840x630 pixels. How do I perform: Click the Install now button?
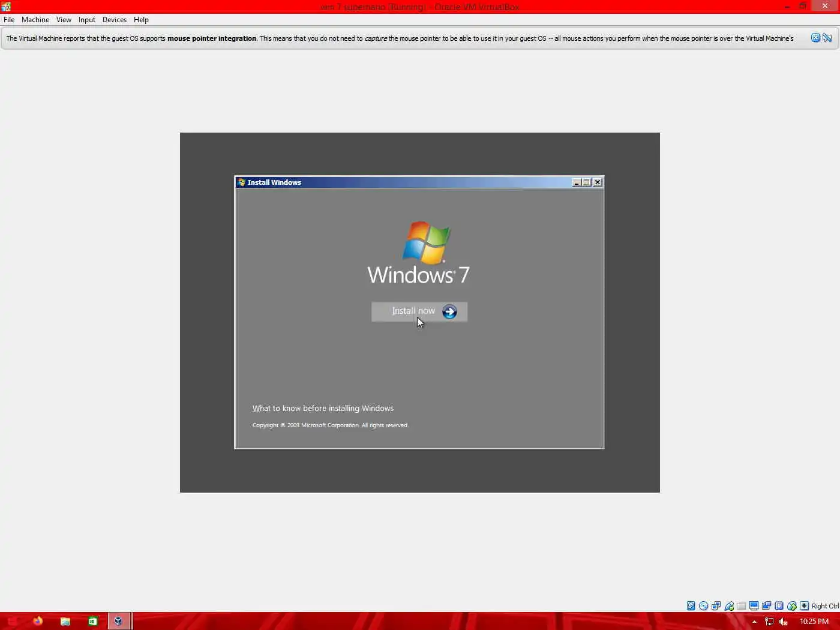(x=419, y=311)
